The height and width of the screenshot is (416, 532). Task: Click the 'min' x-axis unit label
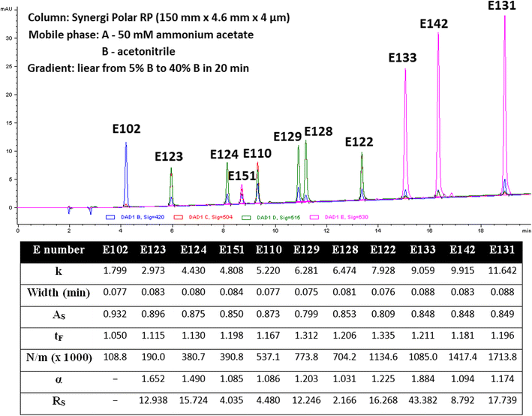[x=527, y=231]
